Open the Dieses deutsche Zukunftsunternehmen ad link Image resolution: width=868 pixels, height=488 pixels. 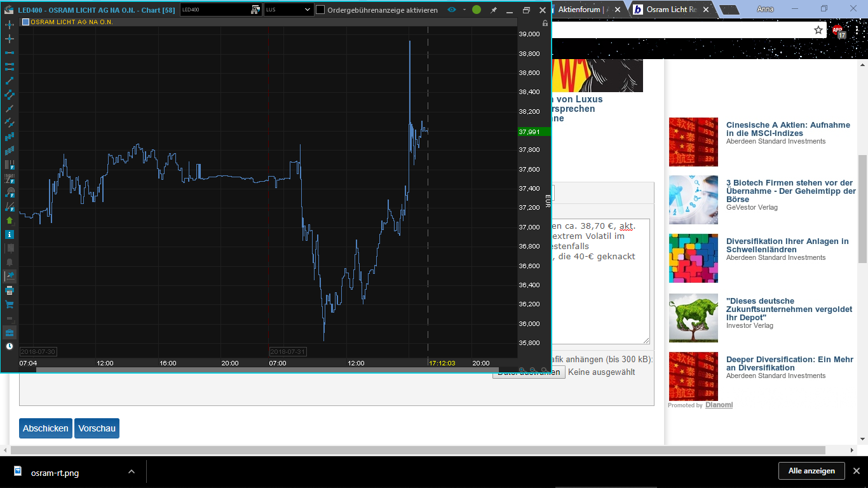(789, 309)
